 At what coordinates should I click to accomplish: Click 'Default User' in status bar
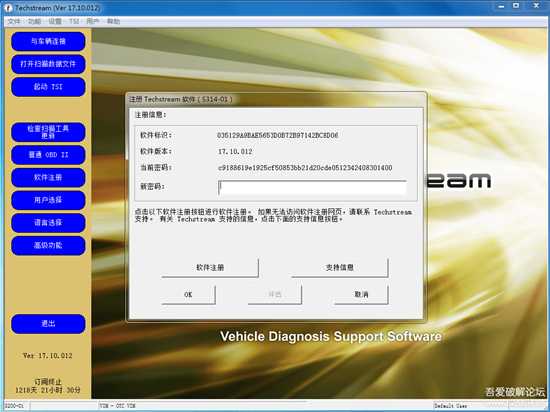coord(450,406)
